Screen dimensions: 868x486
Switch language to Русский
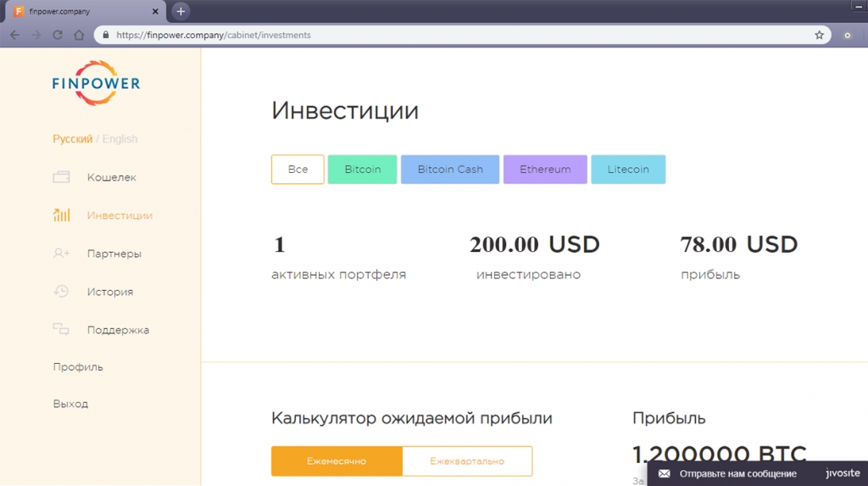point(73,139)
